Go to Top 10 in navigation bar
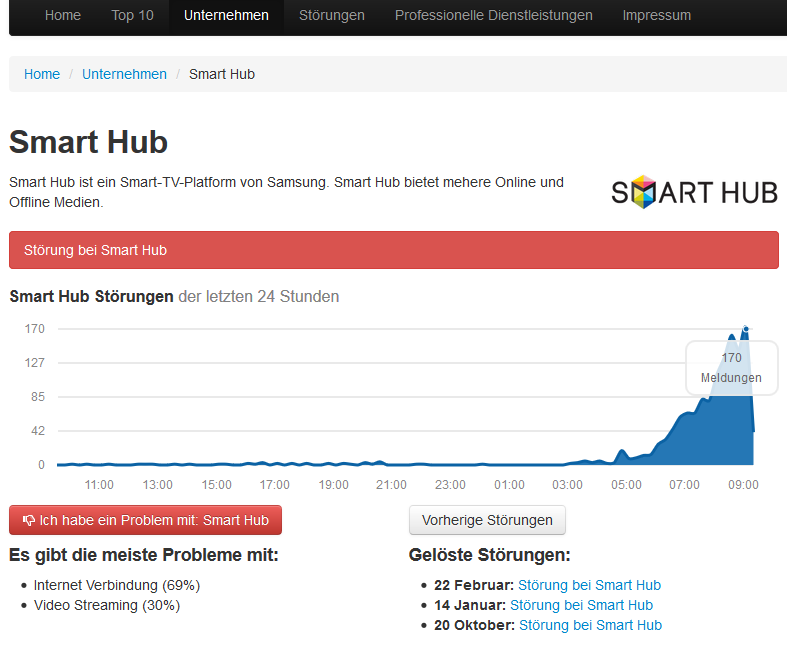Image resolution: width=787 pixels, height=657 pixels. 133,16
